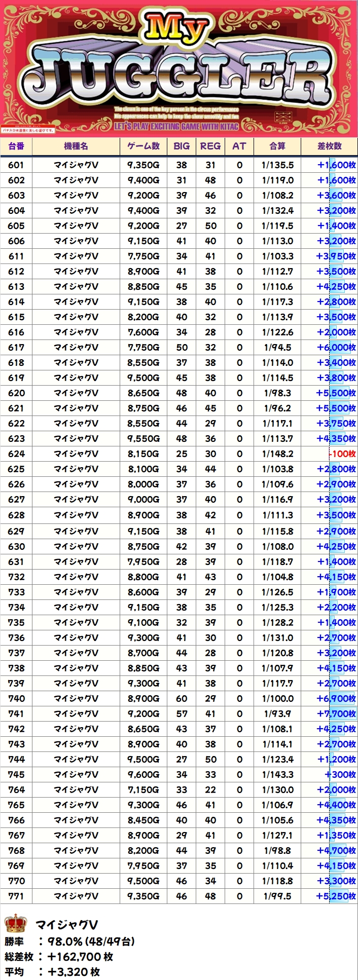Click the 1/93.9 combined rate cell

[277, 713]
